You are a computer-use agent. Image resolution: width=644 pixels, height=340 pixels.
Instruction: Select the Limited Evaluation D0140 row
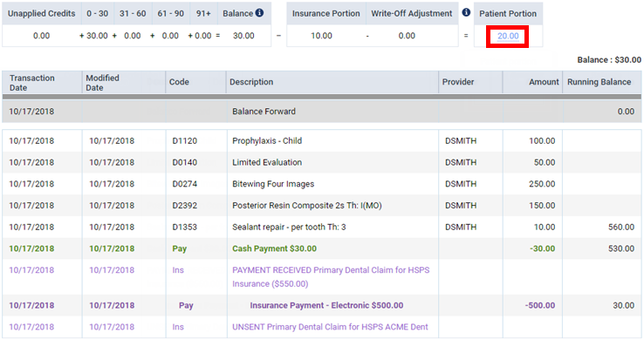tap(322, 162)
